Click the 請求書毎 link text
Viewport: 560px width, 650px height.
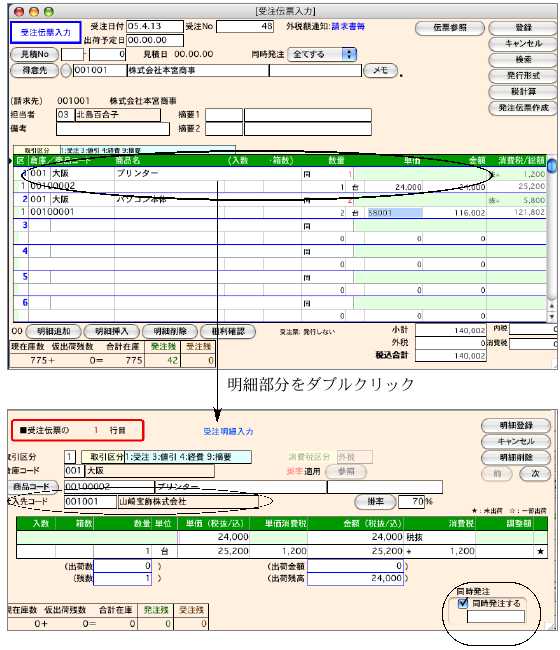pyautogui.click(x=348, y=27)
